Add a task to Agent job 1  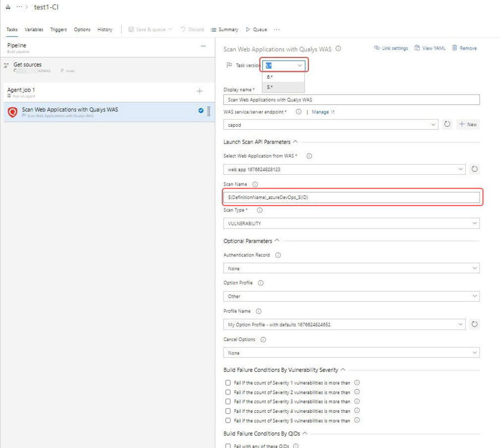(200, 91)
